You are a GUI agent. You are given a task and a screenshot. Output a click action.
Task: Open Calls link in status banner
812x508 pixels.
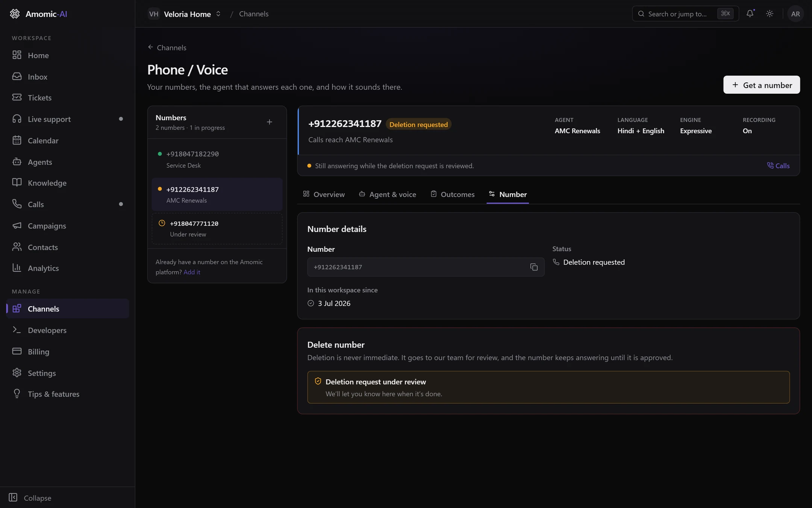coord(778,166)
